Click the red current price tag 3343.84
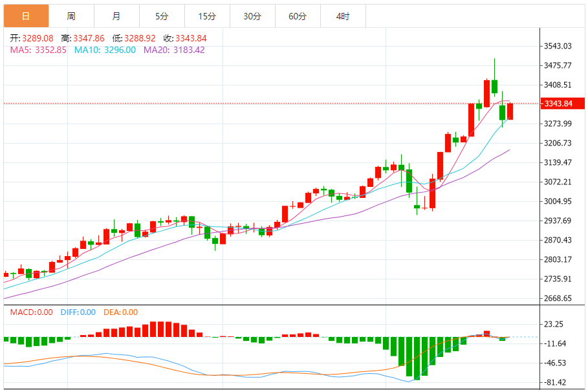The height and width of the screenshot is (390, 588). (x=562, y=103)
